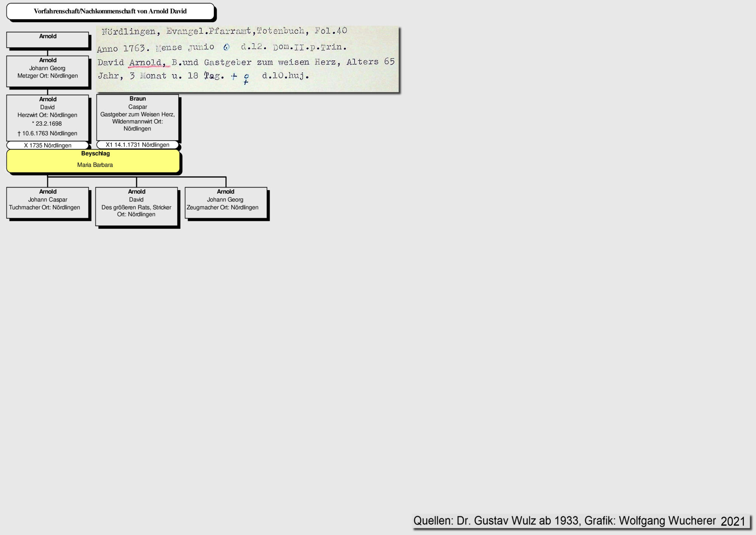The image size is (756, 535).
Task: Select the yellow Beyschlag Maria Barbara box
Action: click(93, 161)
